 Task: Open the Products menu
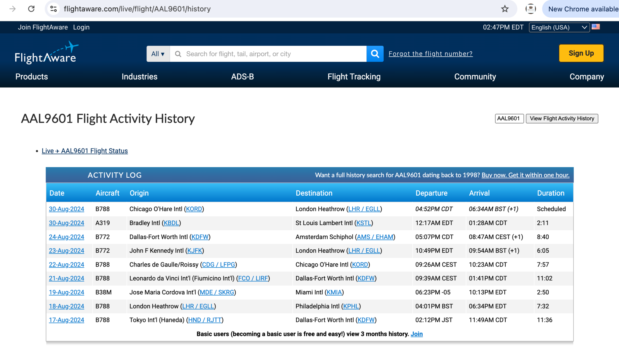[32, 77]
